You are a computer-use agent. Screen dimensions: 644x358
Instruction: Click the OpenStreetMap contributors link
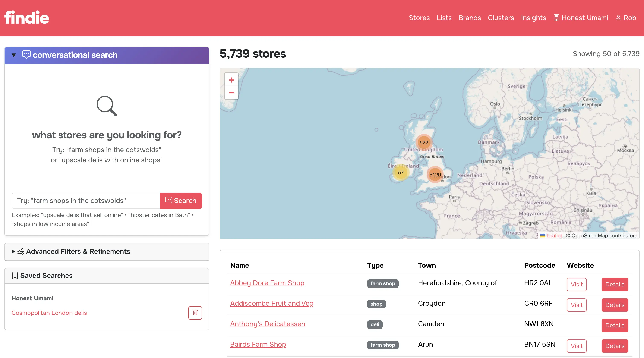pyautogui.click(x=603, y=235)
